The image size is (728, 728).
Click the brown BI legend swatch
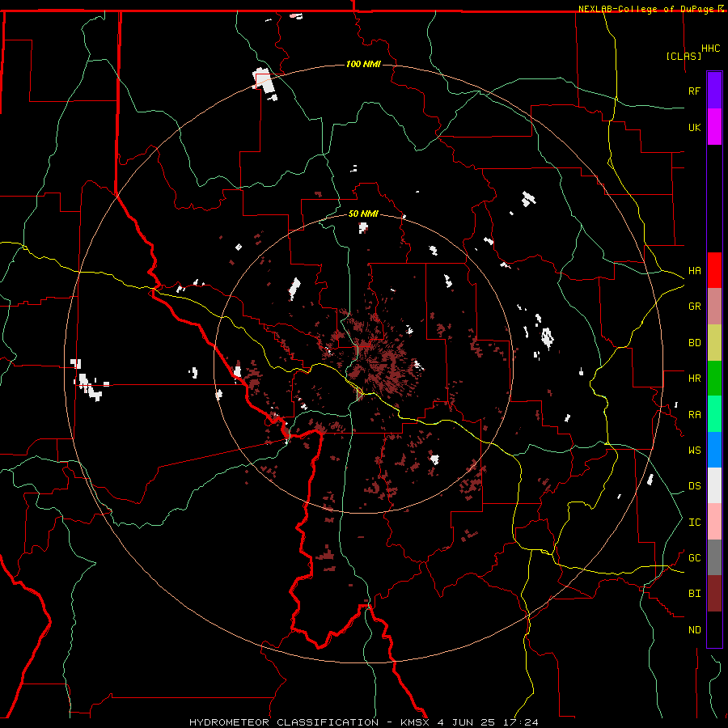point(714,594)
